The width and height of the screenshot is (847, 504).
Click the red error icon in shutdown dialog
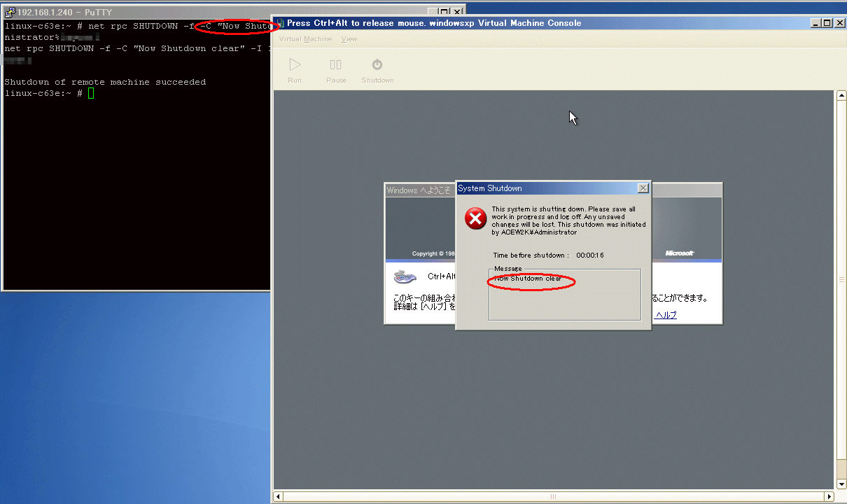(x=475, y=219)
